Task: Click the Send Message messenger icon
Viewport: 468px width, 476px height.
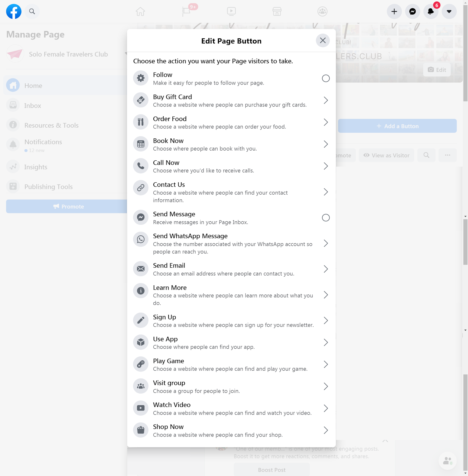Action: coord(141,217)
